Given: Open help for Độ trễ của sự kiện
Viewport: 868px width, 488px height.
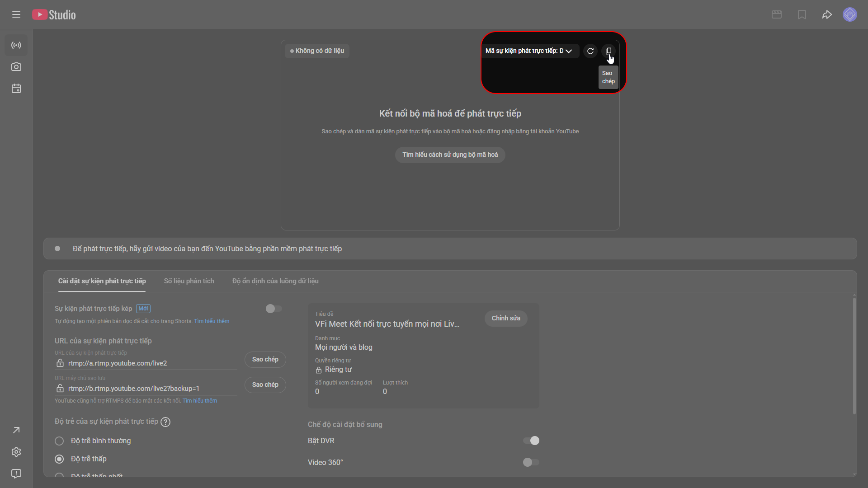Looking at the screenshot, I should point(165,422).
